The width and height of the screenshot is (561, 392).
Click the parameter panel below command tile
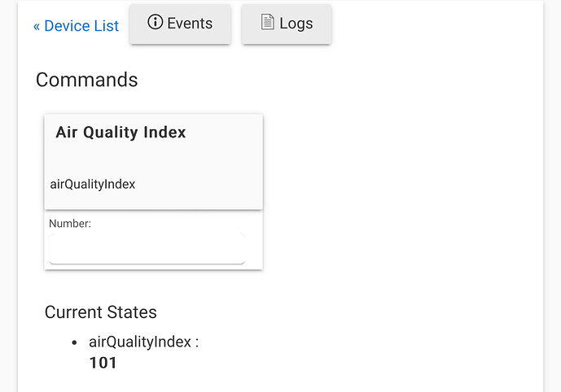[154, 240]
